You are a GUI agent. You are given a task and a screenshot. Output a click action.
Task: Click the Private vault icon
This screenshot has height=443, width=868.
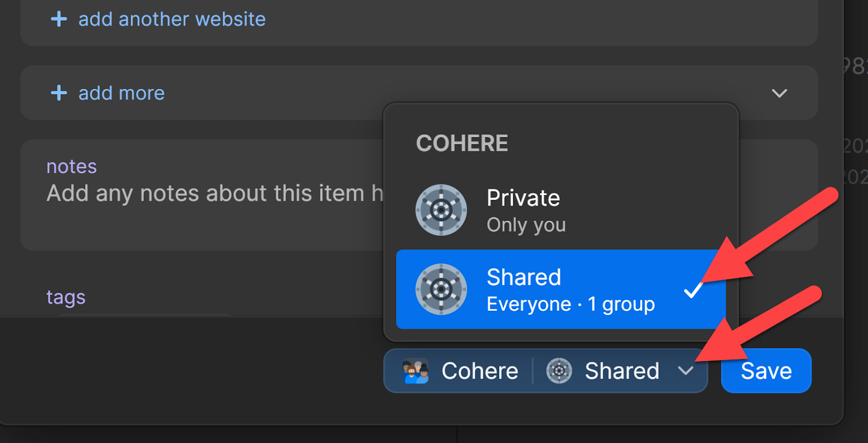click(441, 210)
